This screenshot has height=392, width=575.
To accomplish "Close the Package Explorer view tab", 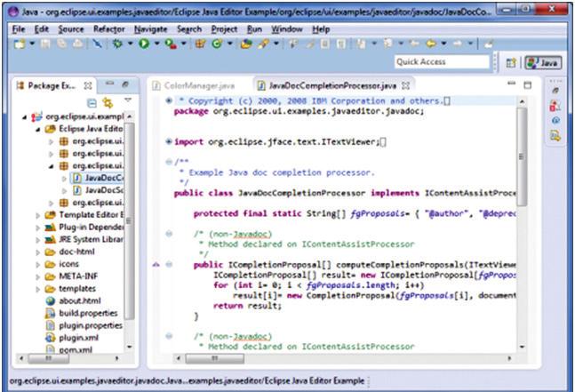I will click(88, 86).
